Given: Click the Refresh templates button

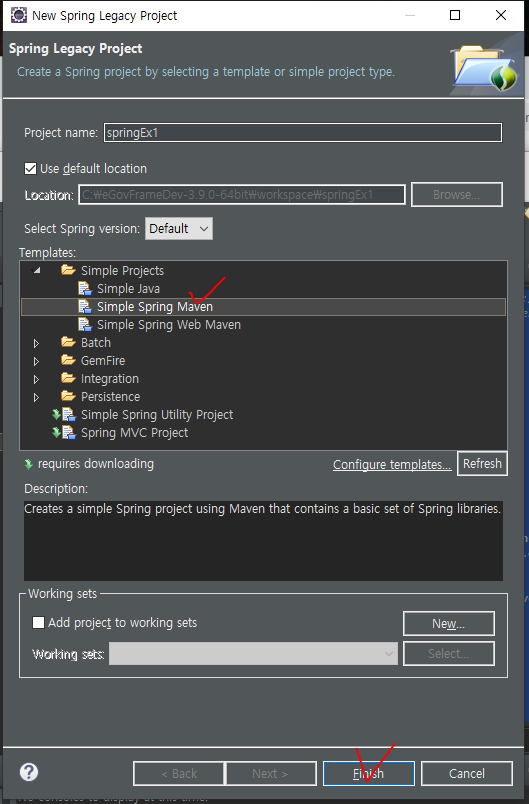Looking at the screenshot, I should click(x=482, y=464).
